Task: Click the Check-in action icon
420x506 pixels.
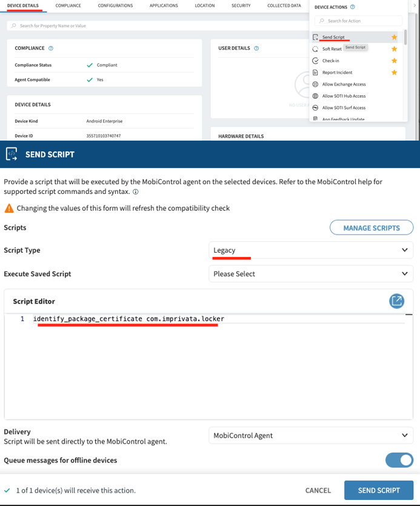Action: [x=315, y=61]
